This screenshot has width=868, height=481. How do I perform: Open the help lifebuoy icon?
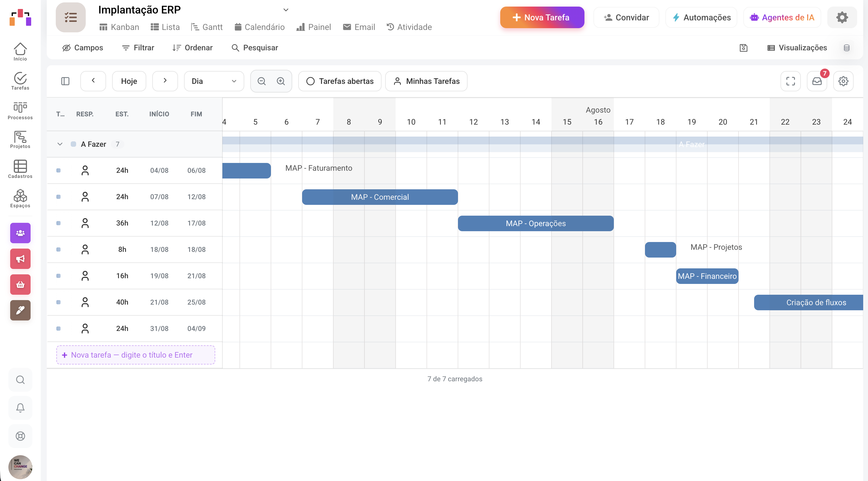tap(20, 436)
